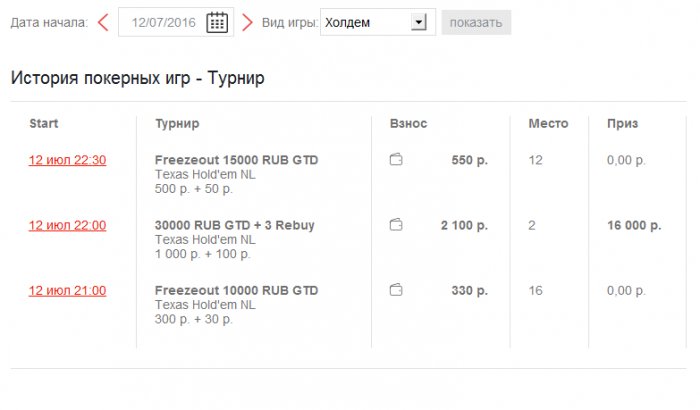Click wallet icon for 30000 RUB GTD buy-in
The image size is (700, 410).
point(396,225)
